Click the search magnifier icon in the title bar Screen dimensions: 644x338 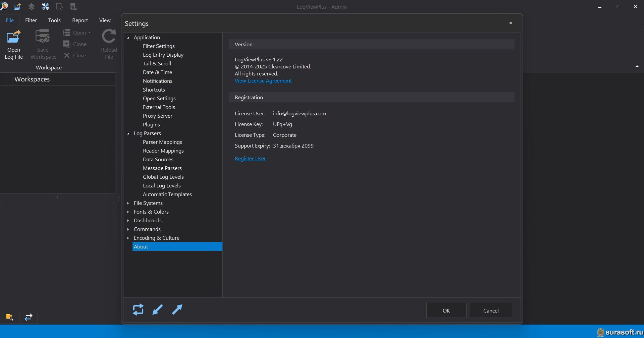(4, 6)
